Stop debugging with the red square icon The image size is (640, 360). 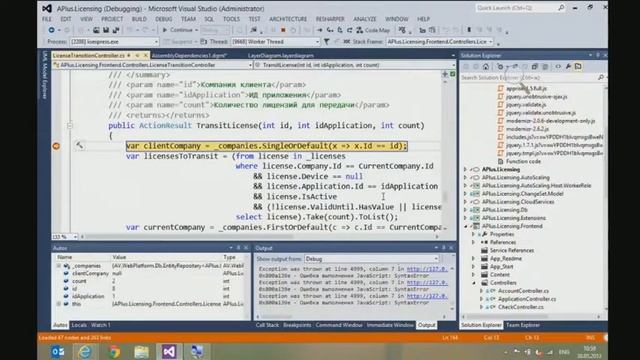[283, 30]
